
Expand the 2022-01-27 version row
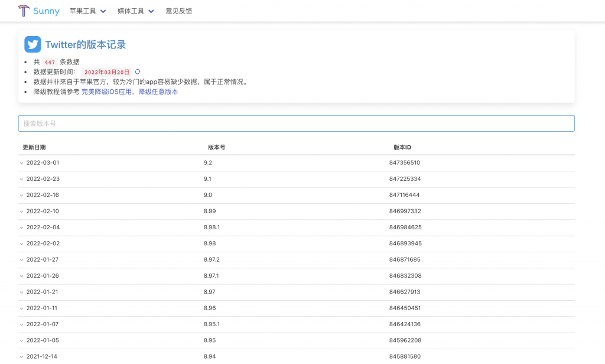(x=22, y=261)
